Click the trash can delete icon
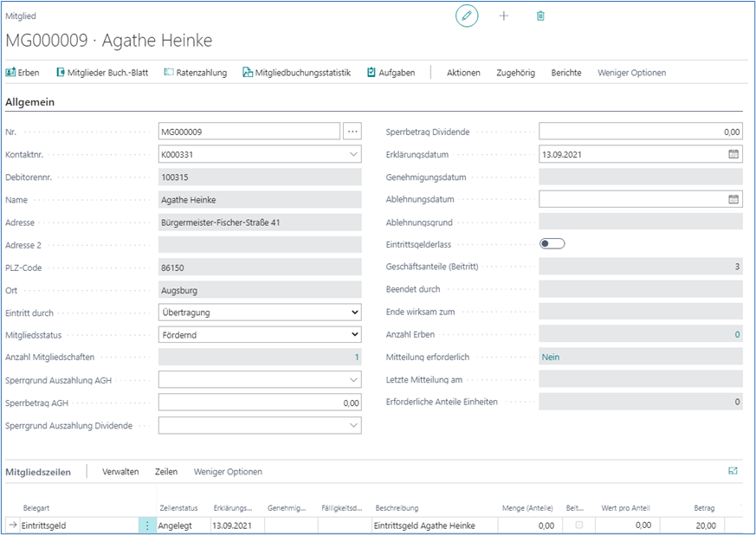756x535 pixels. pos(540,16)
